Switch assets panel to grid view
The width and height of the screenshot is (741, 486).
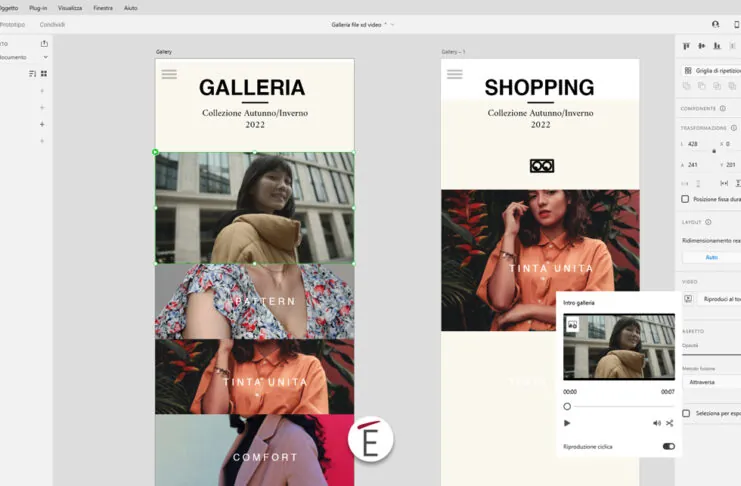(x=44, y=74)
